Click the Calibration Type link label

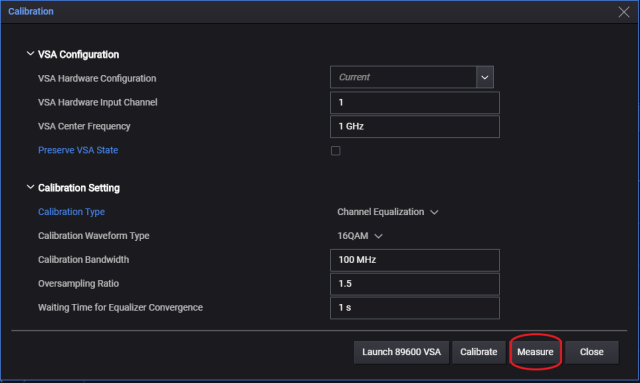[71, 212]
